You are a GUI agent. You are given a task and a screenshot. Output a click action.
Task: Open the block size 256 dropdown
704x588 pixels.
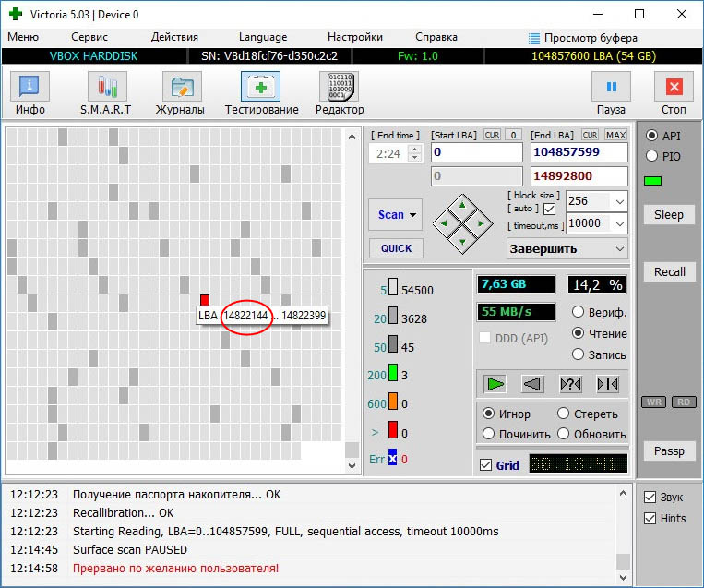(620, 201)
